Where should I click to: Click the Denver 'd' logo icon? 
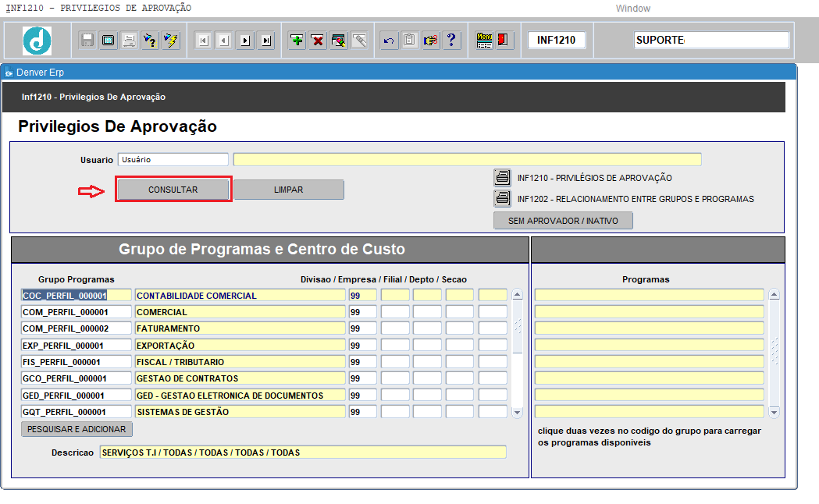[37, 41]
